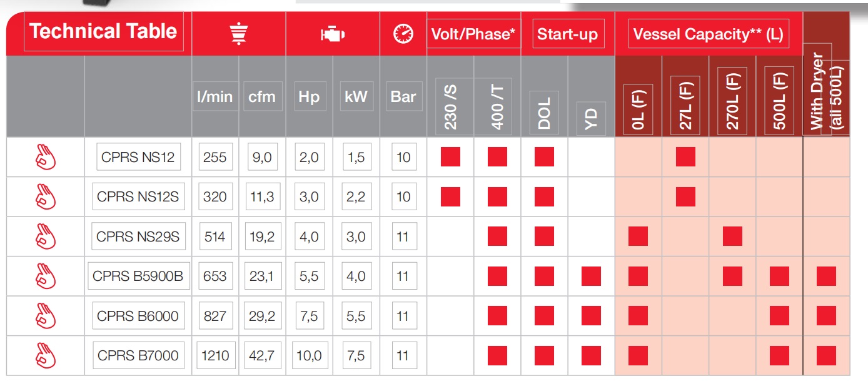Click the Vessel Capacity** (L) header

point(708,34)
